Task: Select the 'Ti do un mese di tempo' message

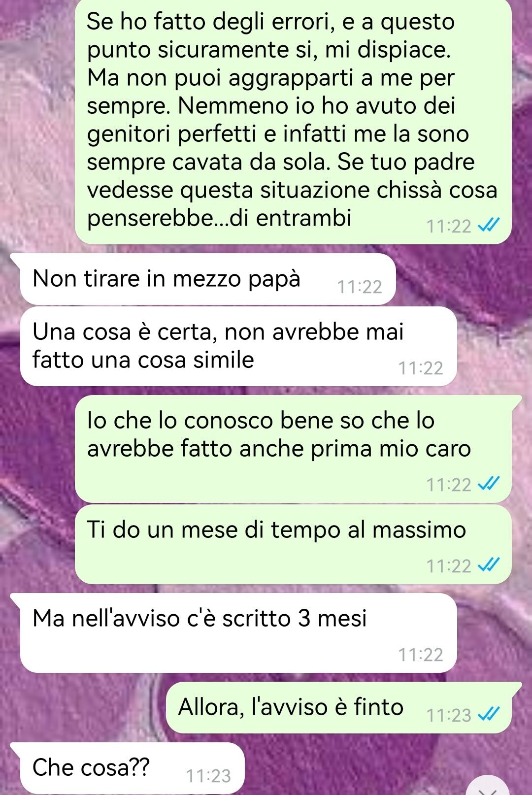Action: (x=293, y=544)
